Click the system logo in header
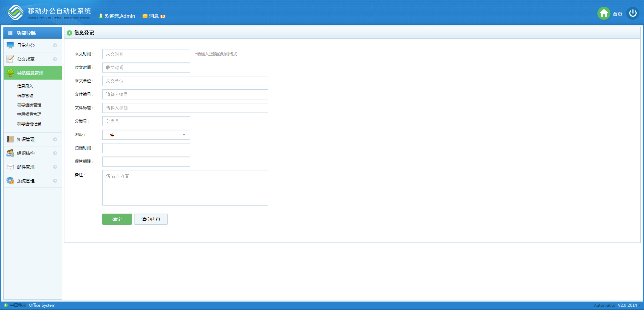The height and width of the screenshot is (310, 644). click(16, 13)
